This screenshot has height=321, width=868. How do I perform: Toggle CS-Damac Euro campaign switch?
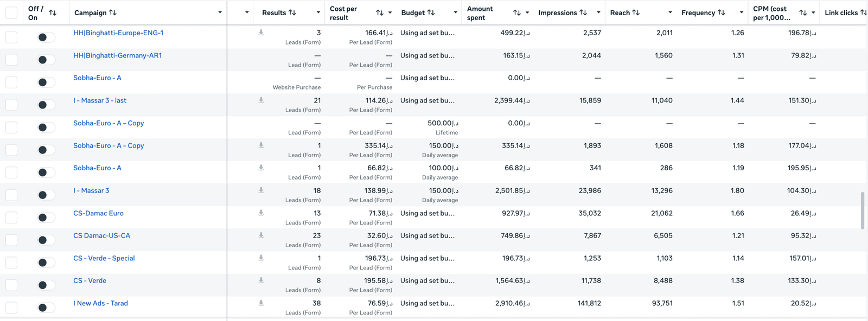46,217
